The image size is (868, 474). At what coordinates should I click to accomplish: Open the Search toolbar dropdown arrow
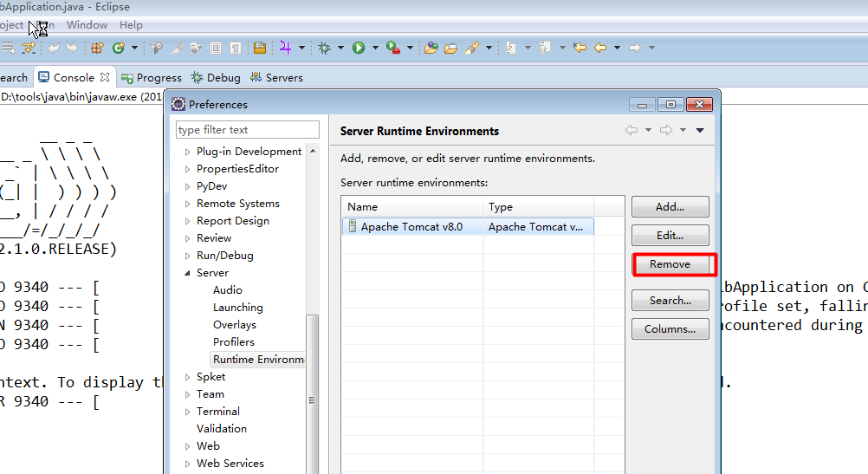[489, 48]
